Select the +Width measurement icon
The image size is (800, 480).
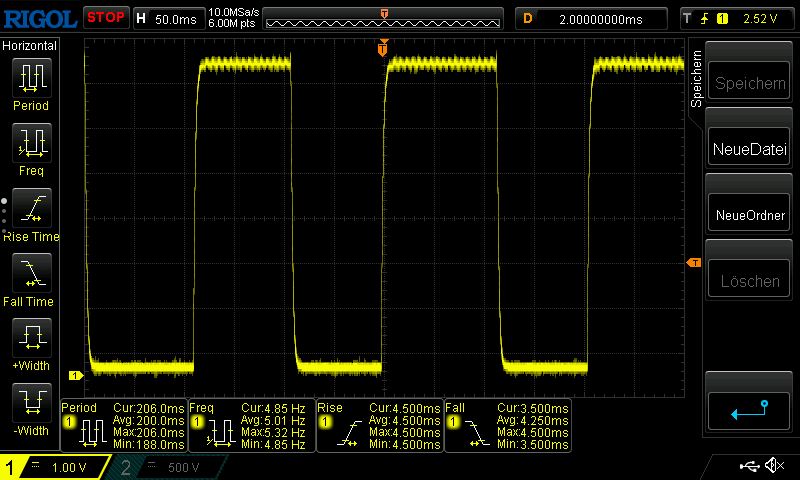point(30,339)
